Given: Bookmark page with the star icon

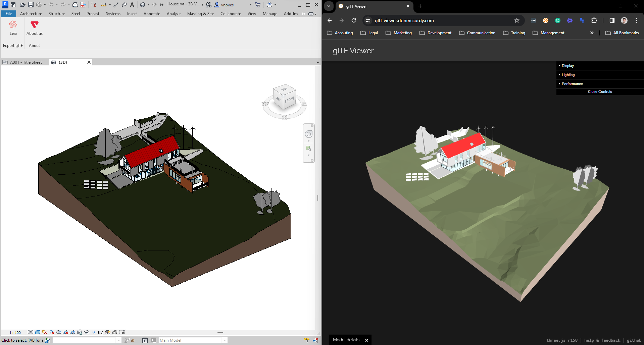Looking at the screenshot, I should [x=516, y=20].
